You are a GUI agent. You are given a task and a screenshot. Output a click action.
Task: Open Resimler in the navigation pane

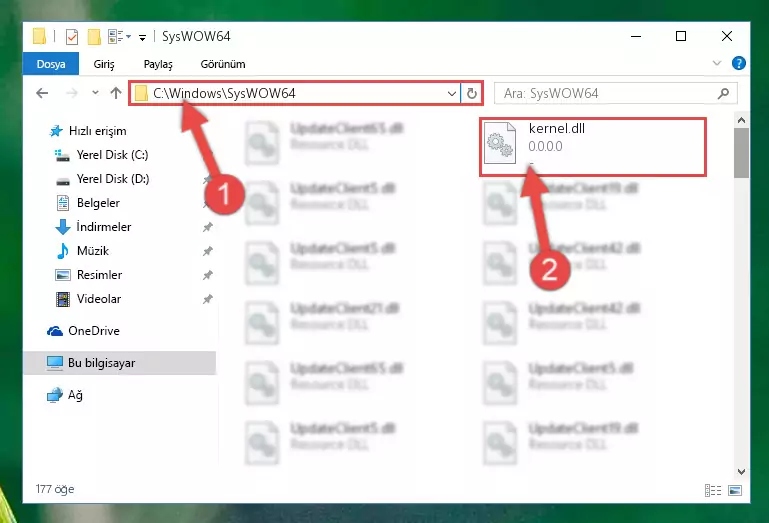[99, 275]
